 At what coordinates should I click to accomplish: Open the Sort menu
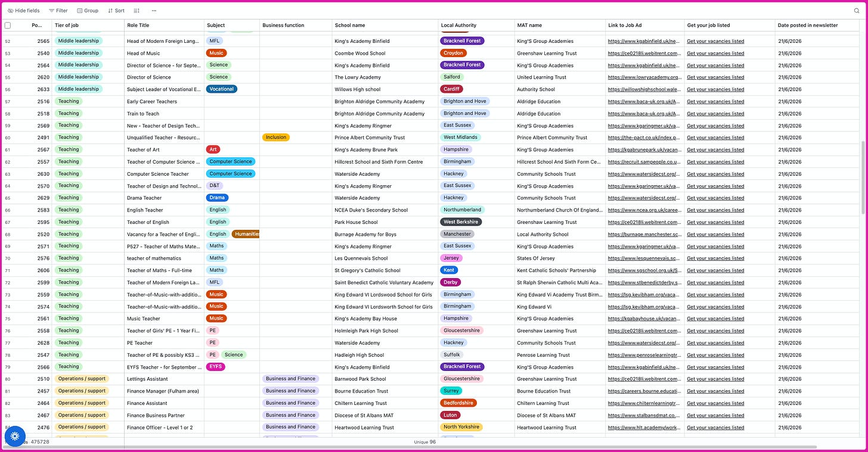[116, 11]
